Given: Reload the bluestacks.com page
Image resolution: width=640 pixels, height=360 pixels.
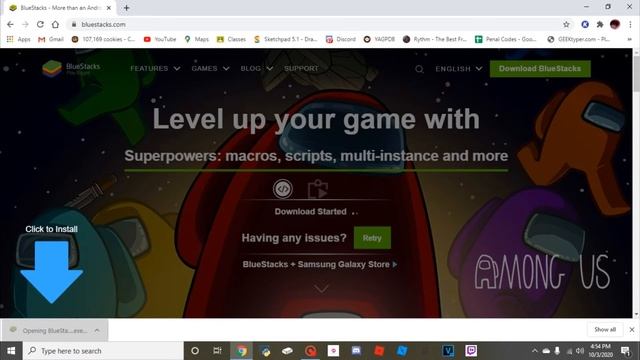Looking at the screenshot, I should [40, 24].
